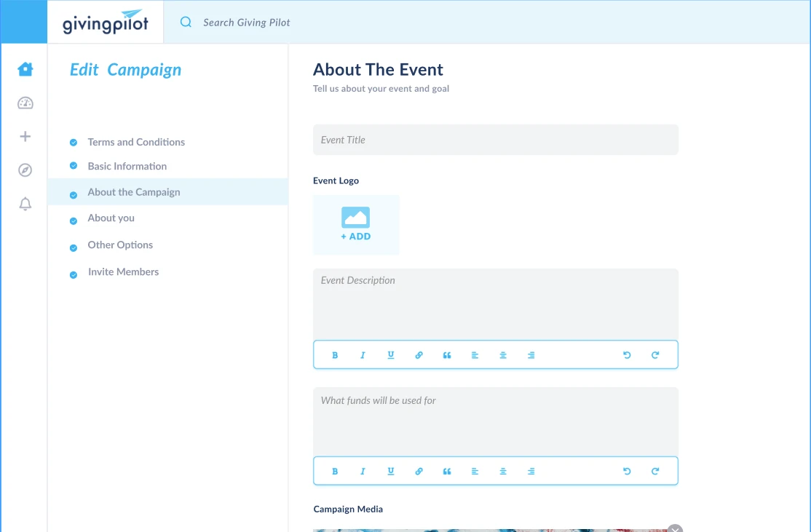Toggle bold in funds usage toolbar
This screenshot has height=532, width=811.
point(335,472)
